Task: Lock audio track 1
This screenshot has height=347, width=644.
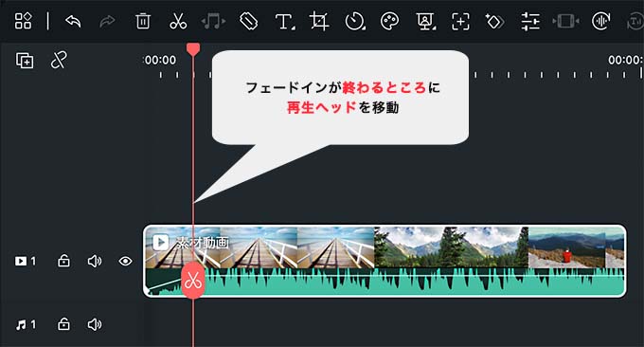Action: 63,324
